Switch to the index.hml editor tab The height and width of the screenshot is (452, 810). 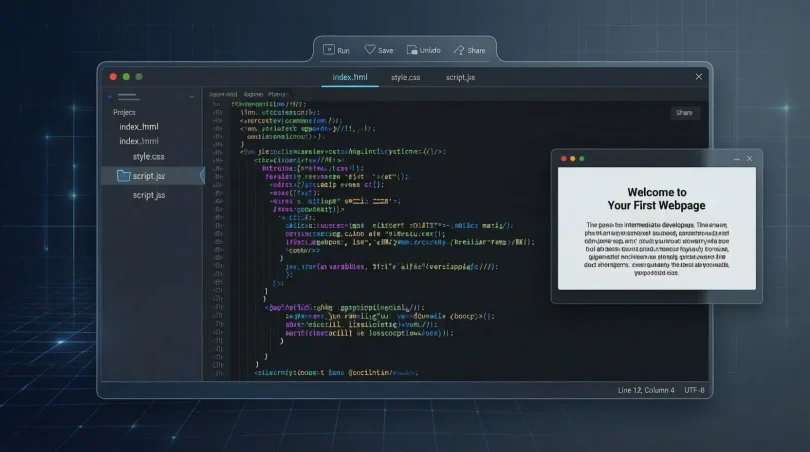click(350, 77)
